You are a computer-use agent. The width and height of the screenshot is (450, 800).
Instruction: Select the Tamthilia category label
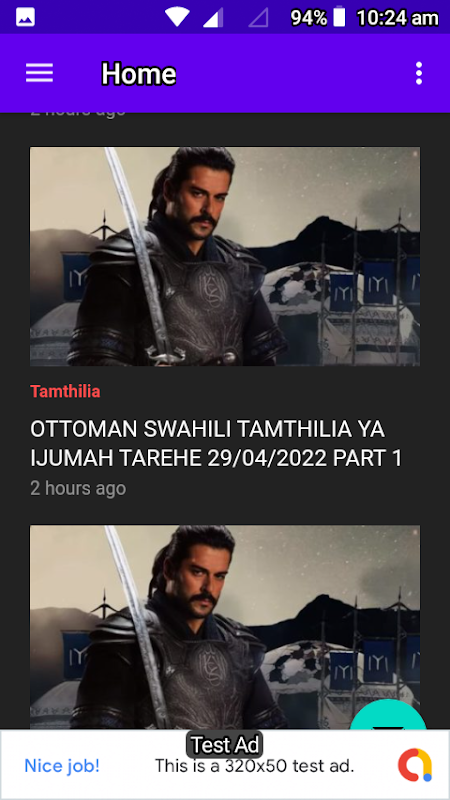pyautogui.click(x=65, y=391)
